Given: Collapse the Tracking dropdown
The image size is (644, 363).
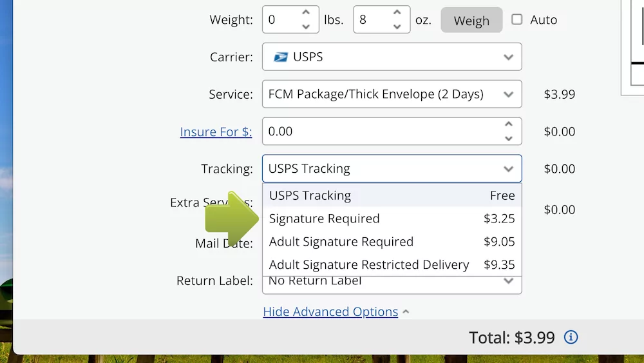Looking at the screenshot, I should pyautogui.click(x=509, y=169).
